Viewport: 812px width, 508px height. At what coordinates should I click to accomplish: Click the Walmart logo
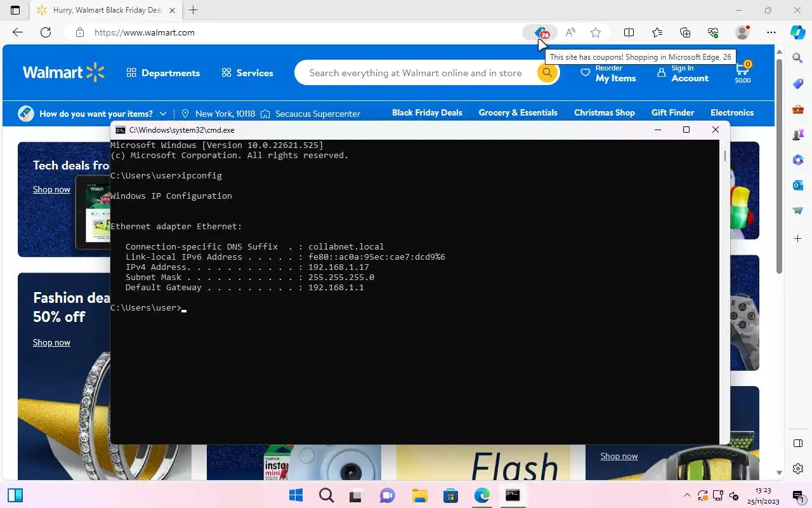point(63,72)
